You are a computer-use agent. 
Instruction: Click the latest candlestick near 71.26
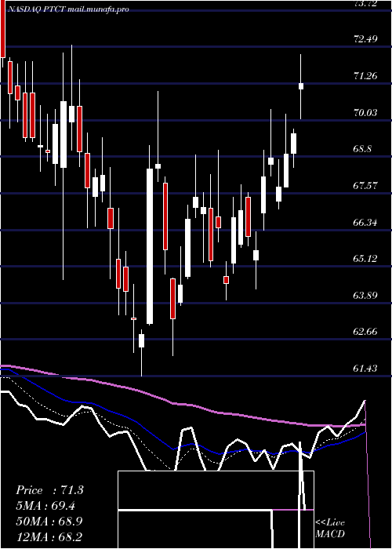click(x=300, y=86)
